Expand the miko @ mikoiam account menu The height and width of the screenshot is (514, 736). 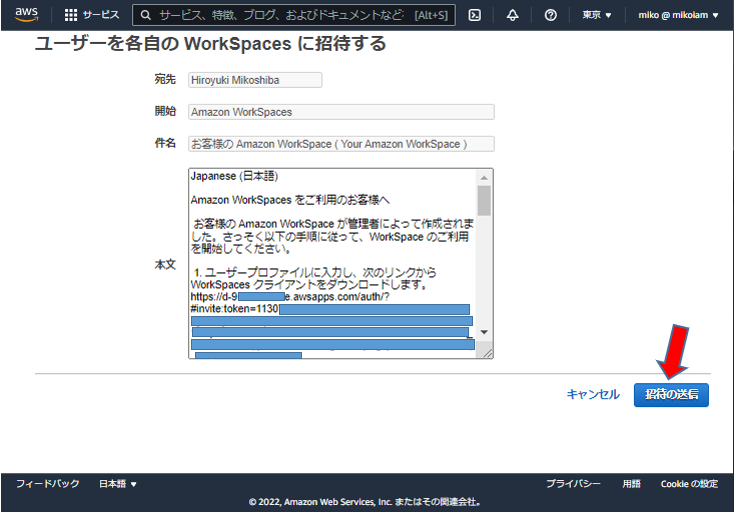[678, 15]
